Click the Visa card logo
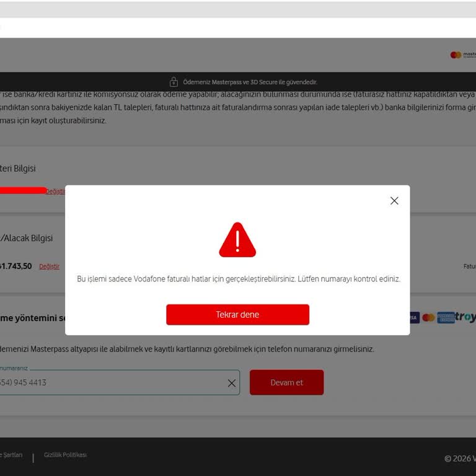Screen dimensions: 476x476 point(415,317)
